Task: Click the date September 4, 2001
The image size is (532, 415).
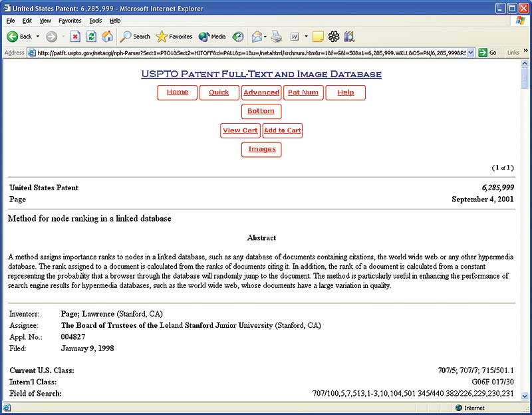Action: point(483,199)
